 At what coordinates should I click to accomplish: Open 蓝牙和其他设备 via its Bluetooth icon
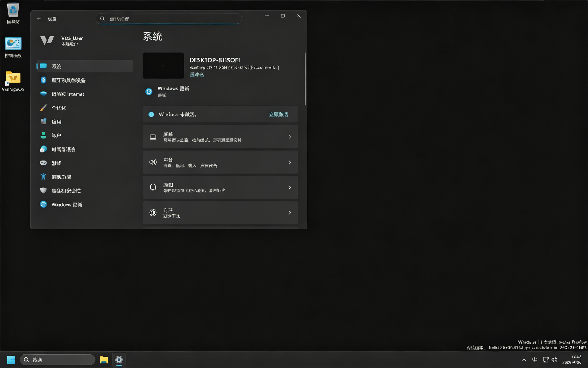43,80
